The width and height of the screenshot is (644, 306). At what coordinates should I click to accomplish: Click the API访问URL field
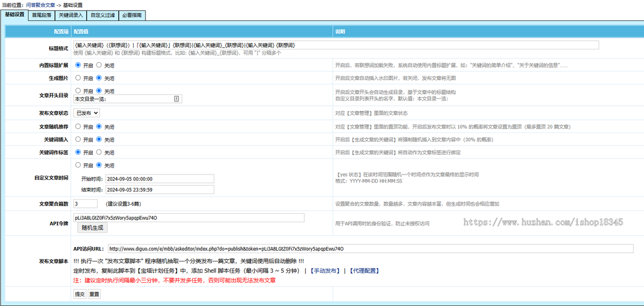[370, 249]
